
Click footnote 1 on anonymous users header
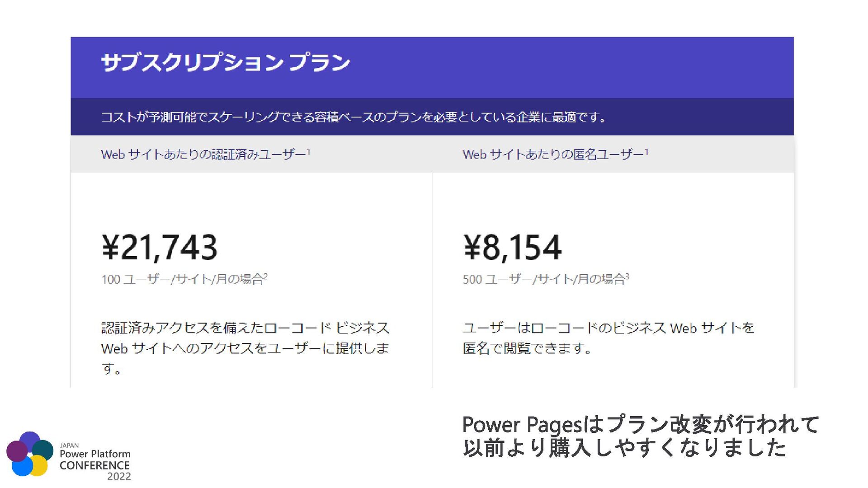point(646,152)
